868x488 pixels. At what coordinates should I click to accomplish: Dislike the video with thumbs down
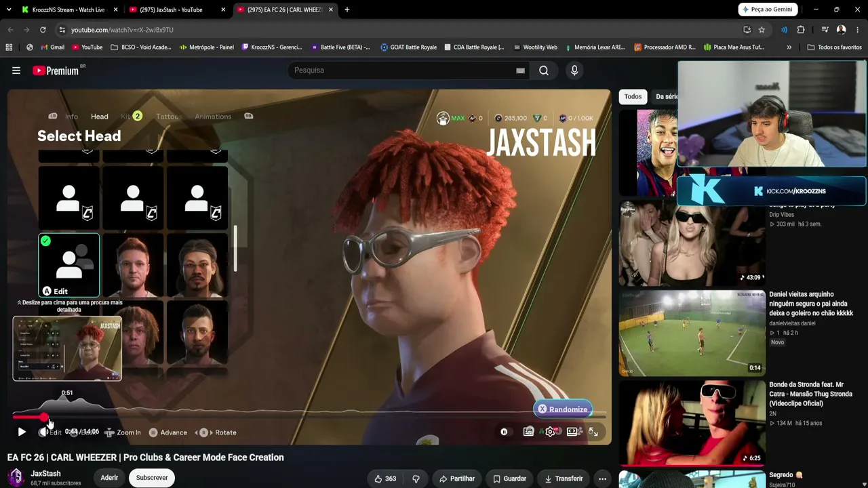[x=416, y=479]
